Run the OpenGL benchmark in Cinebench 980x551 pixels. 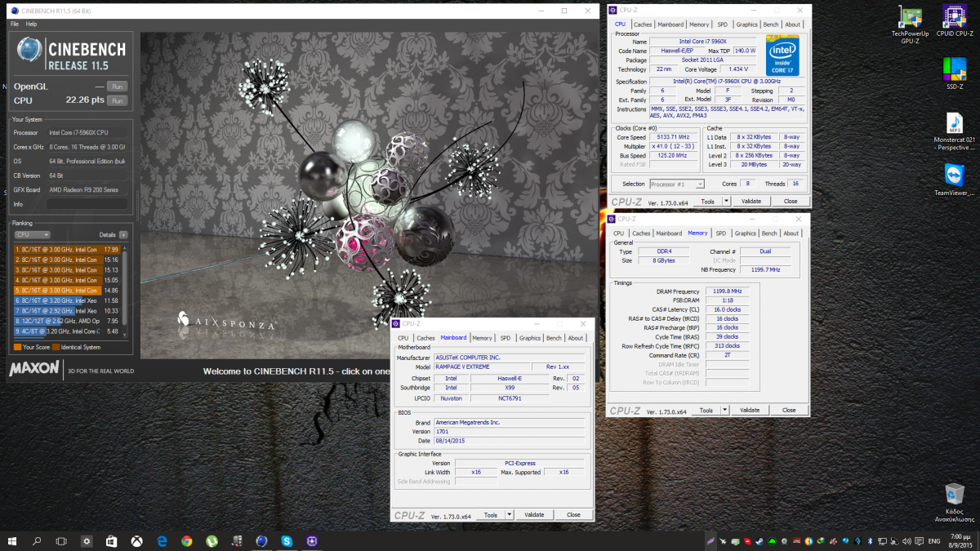click(x=118, y=87)
